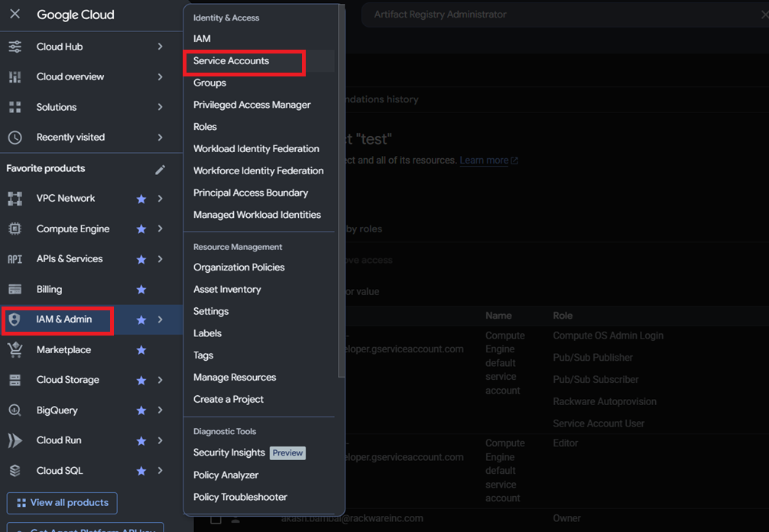This screenshot has width=769, height=532.
Task: Open Managed Workload Identities
Action: pos(257,215)
